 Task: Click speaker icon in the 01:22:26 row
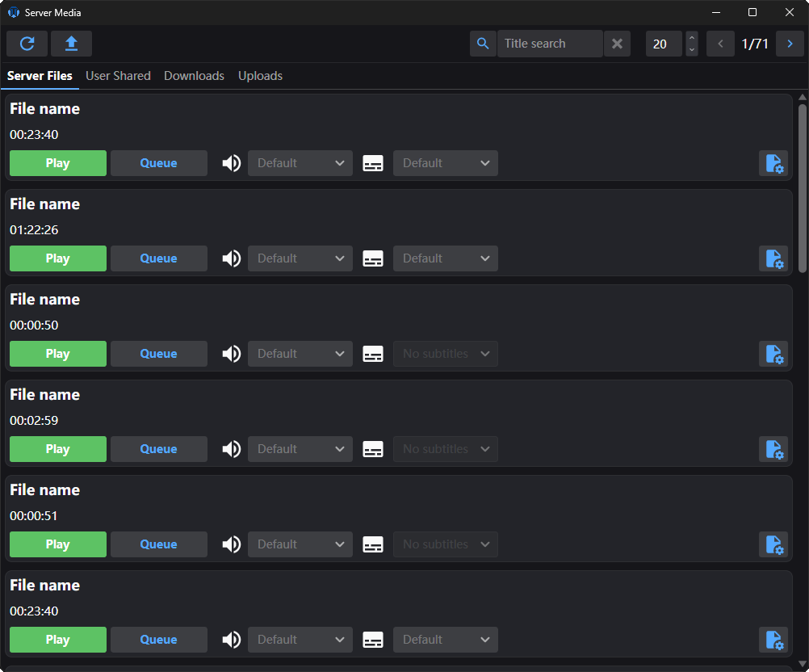tap(232, 258)
